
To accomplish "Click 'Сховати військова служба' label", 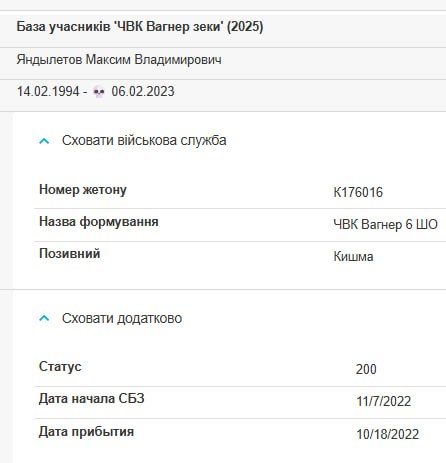I will click(x=144, y=140).
